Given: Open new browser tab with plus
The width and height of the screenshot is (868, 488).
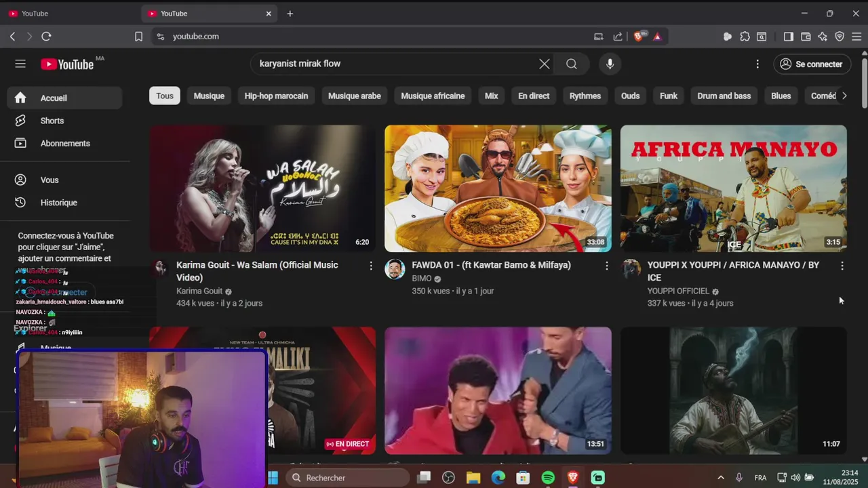Looking at the screenshot, I should 290,14.
